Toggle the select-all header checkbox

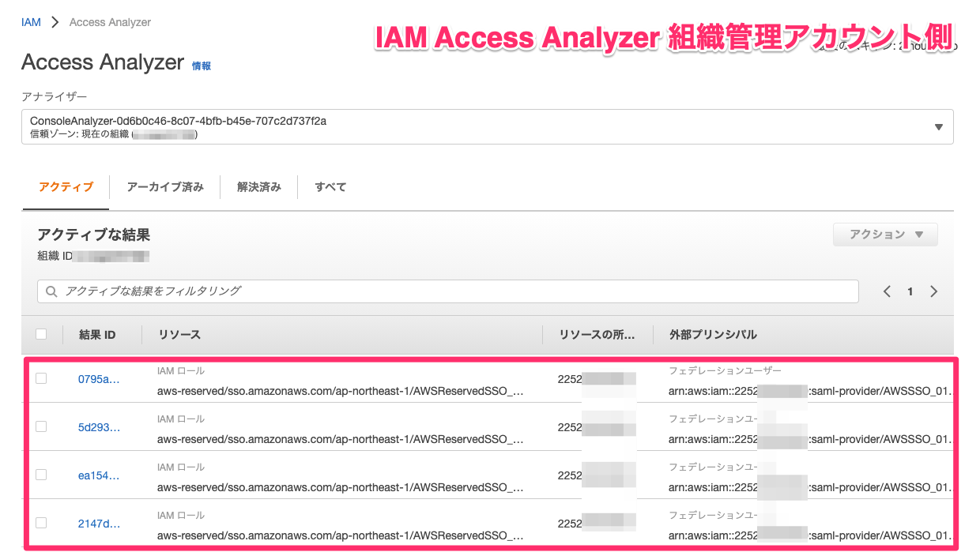pos(41,334)
